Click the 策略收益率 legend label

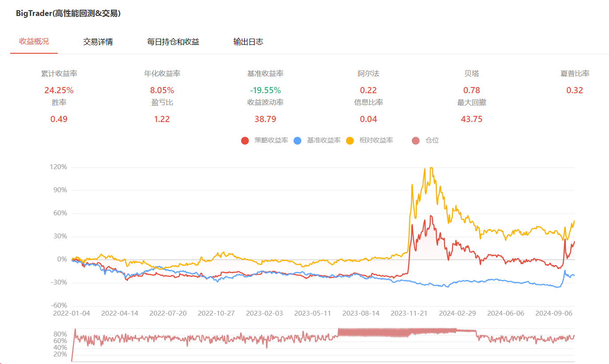click(271, 140)
